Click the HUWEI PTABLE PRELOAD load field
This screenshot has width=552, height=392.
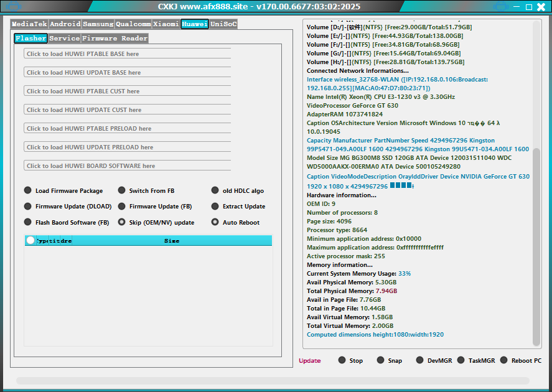click(x=128, y=128)
